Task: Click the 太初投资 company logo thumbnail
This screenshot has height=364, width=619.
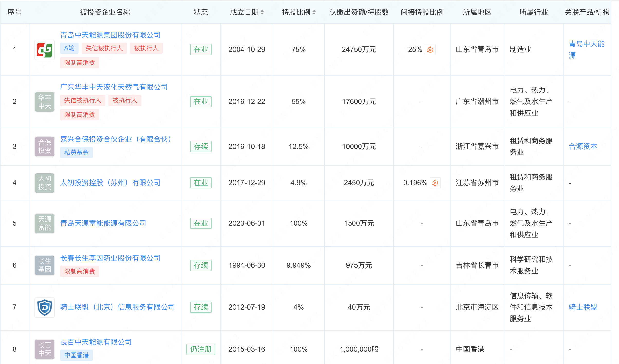Action: [45, 183]
